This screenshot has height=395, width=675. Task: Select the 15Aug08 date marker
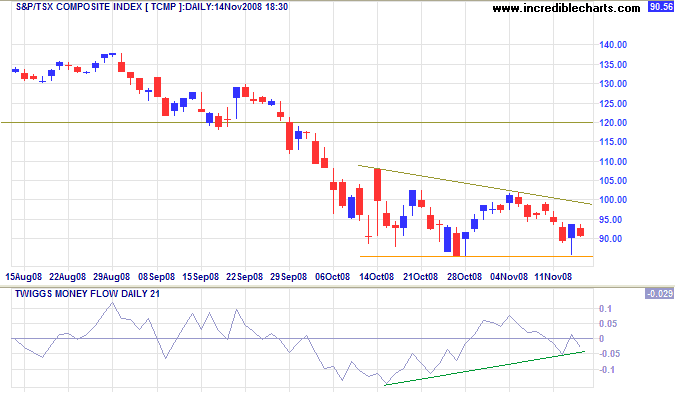[x=24, y=277]
